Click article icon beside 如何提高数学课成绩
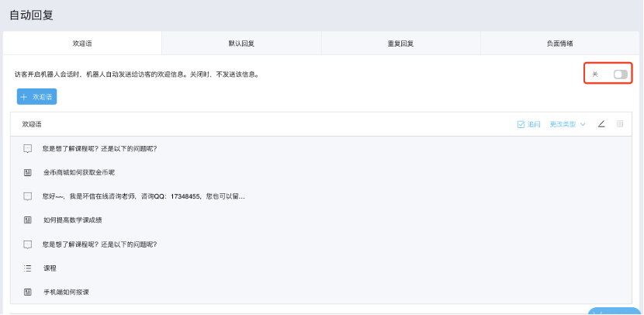Screen dimensions: 644x315 [28, 220]
